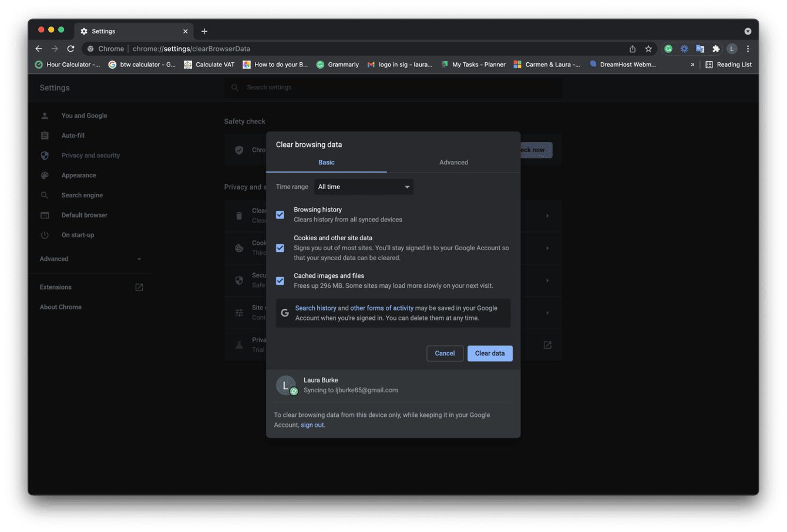
Task: Click the share icon in the address bar
Action: (632, 49)
